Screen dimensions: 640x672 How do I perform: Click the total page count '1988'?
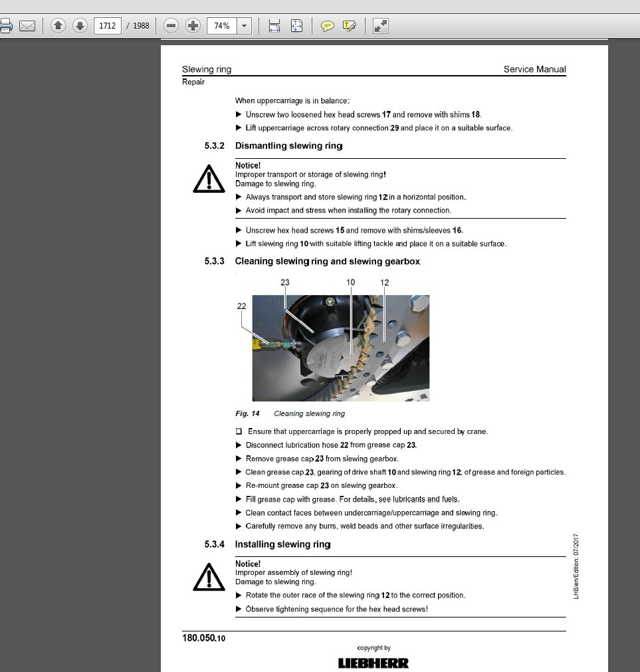point(141,26)
